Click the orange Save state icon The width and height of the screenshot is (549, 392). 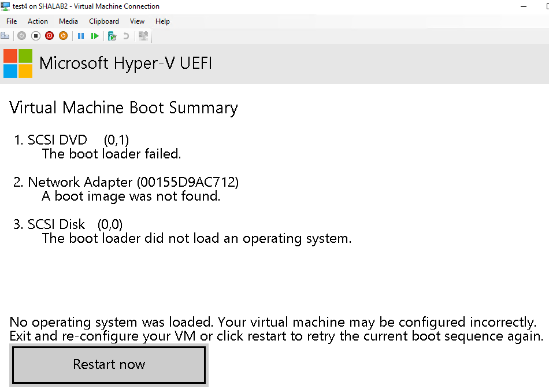click(x=64, y=36)
